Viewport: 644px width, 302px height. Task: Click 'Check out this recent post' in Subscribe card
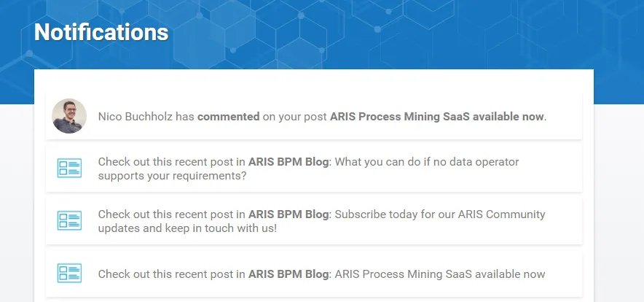pos(167,214)
